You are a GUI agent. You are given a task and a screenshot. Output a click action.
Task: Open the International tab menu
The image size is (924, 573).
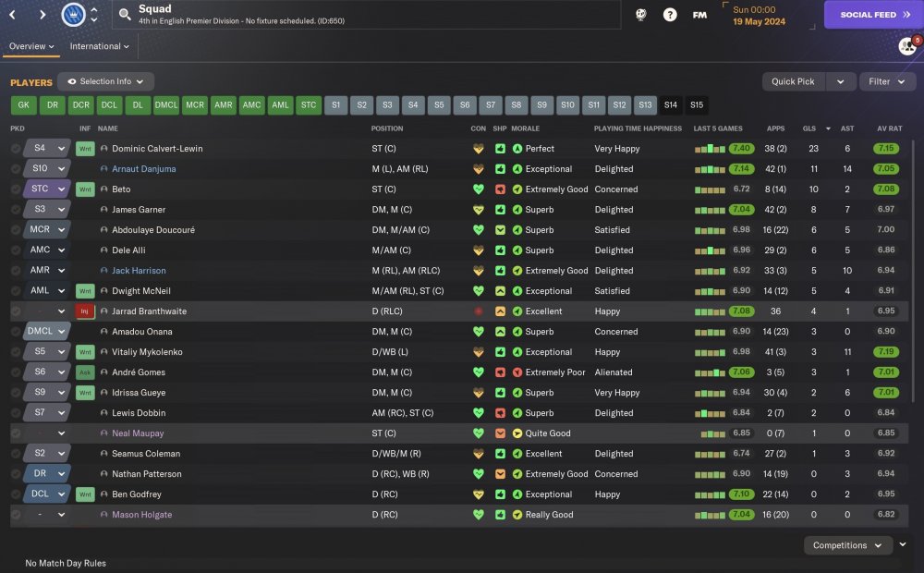click(x=99, y=46)
